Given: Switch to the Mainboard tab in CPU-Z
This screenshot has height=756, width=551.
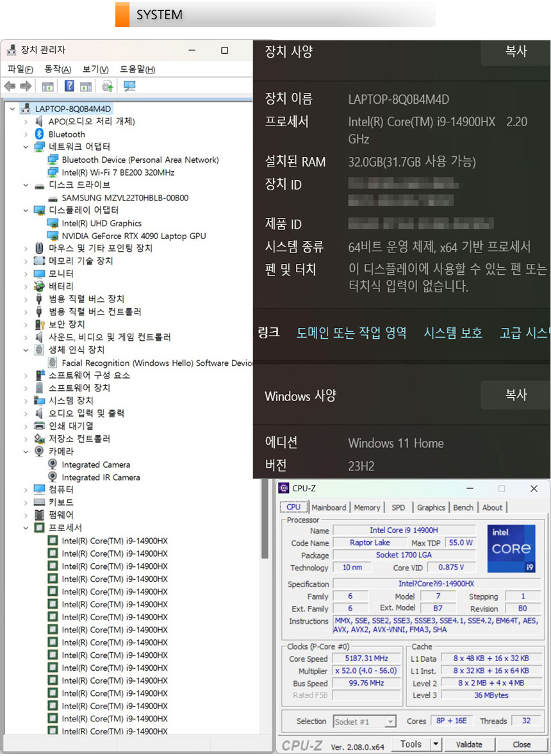Looking at the screenshot, I should pyautogui.click(x=329, y=507).
